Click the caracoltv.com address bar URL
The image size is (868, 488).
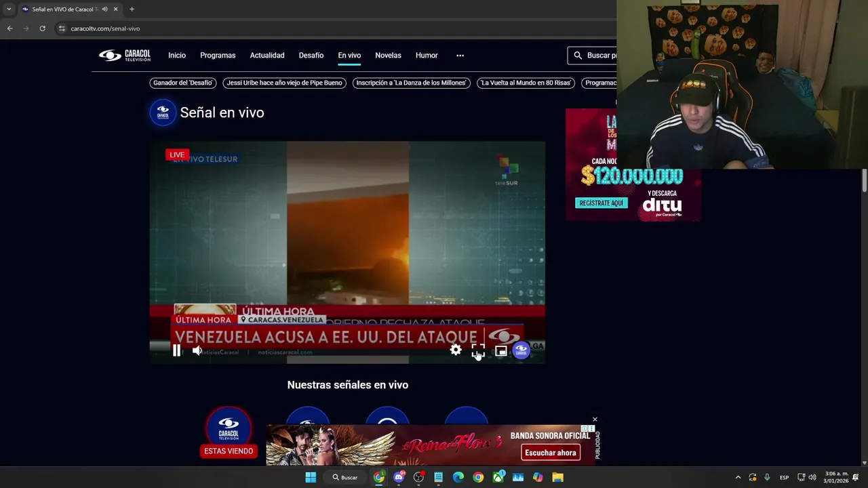(x=105, y=28)
